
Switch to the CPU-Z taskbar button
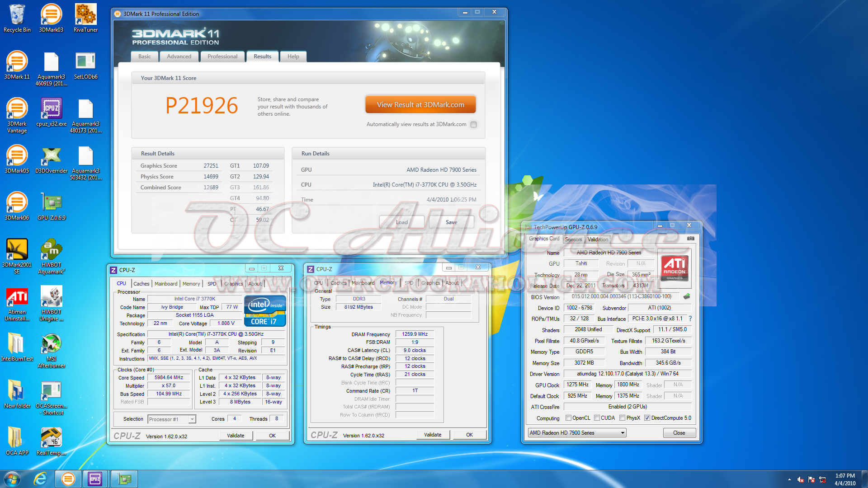pyautogui.click(x=95, y=479)
